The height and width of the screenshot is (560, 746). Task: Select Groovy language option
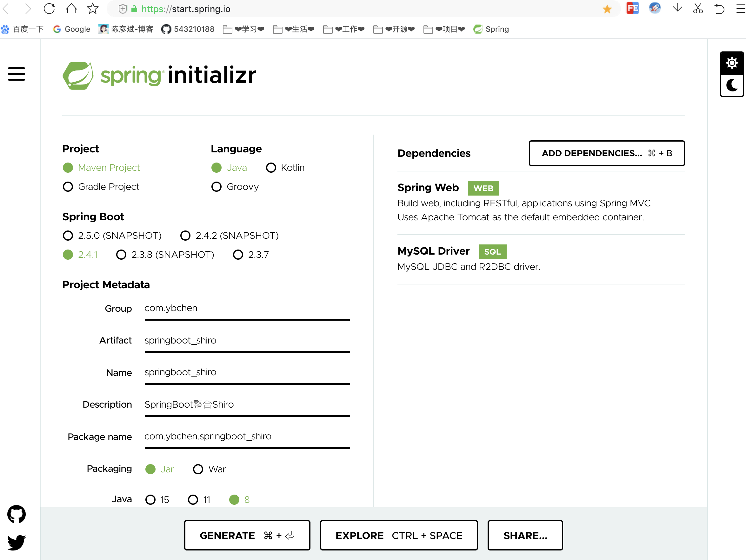coord(235,187)
